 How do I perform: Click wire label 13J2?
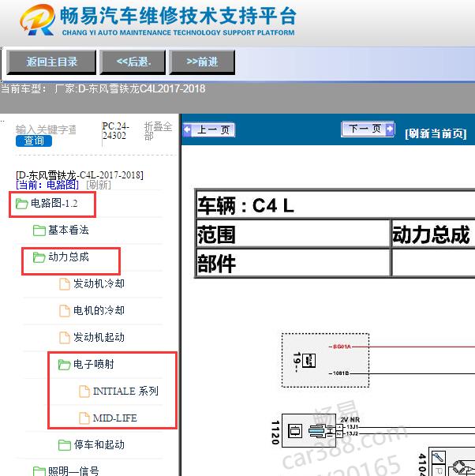click(353, 433)
